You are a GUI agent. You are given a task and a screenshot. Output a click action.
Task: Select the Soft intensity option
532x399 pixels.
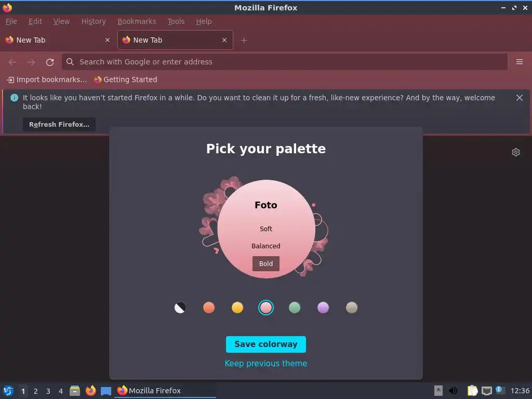(x=265, y=229)
